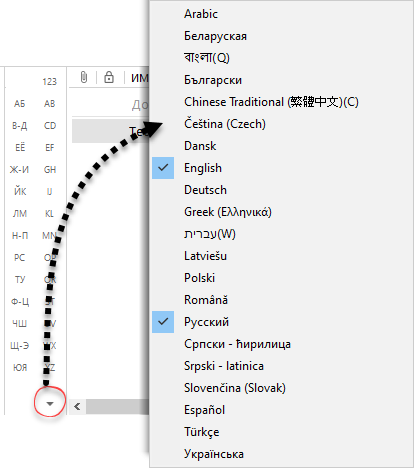Viewport: 414px width, 468px height.
Task: Choose Español from the menu
Action: click(282, 410)
